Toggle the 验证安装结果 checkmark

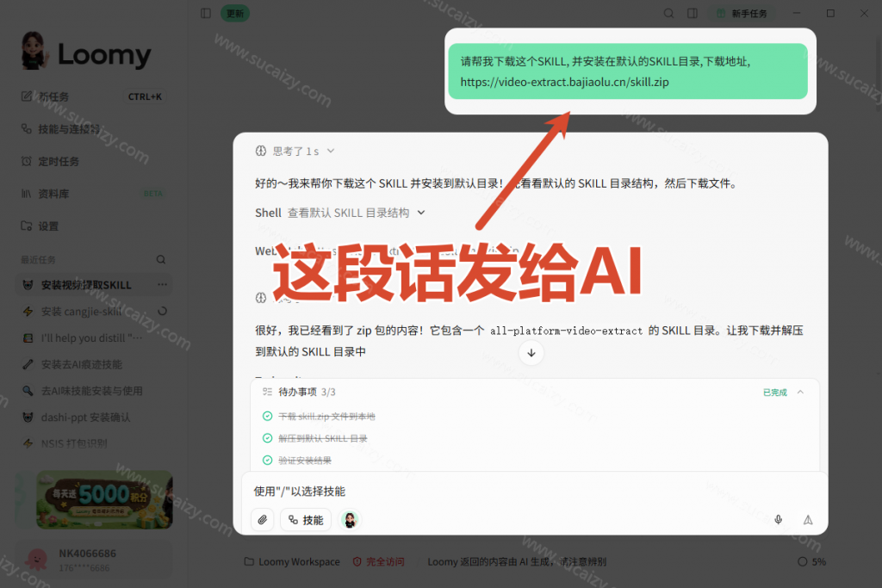coord(268,460)
